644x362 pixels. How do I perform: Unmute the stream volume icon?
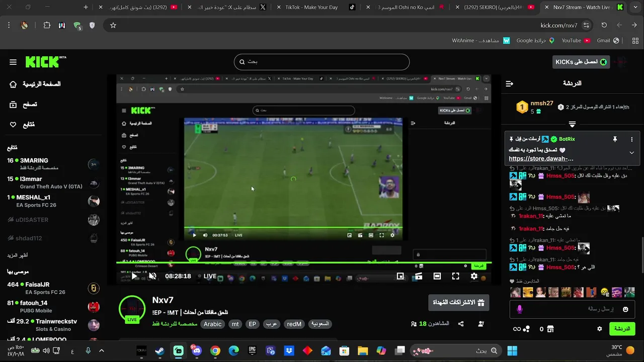pyautogui.click(x=152, y=276)
